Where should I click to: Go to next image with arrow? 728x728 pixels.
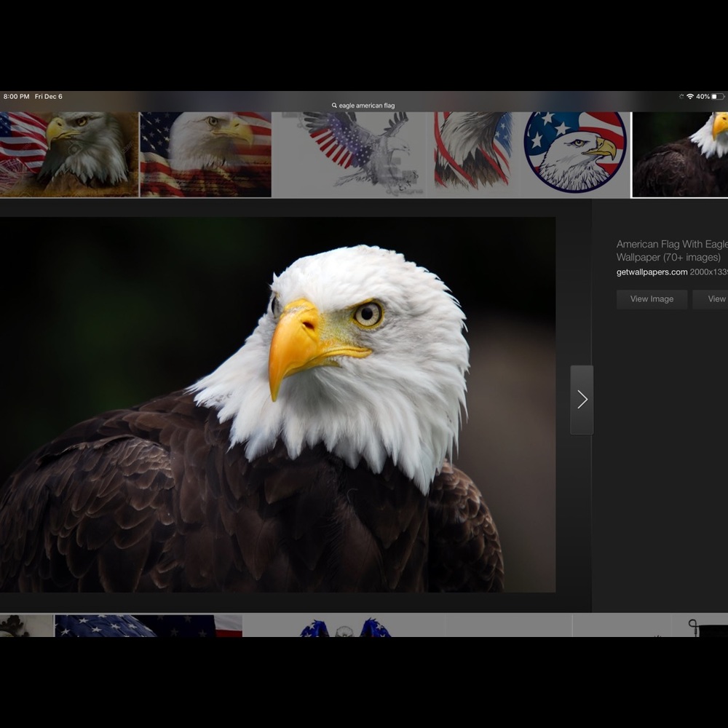pyautogui.click(x=582, y=400)
